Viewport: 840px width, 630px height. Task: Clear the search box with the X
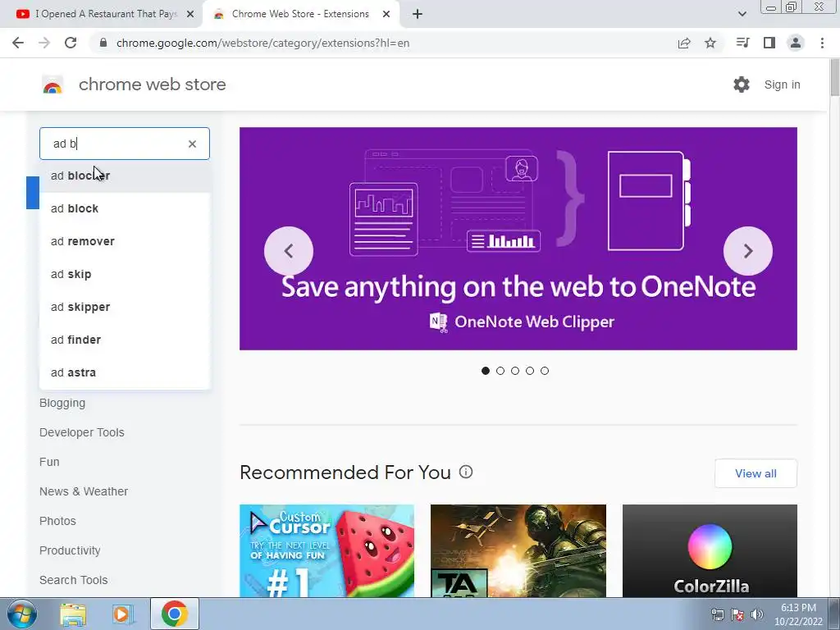point(192,144)
